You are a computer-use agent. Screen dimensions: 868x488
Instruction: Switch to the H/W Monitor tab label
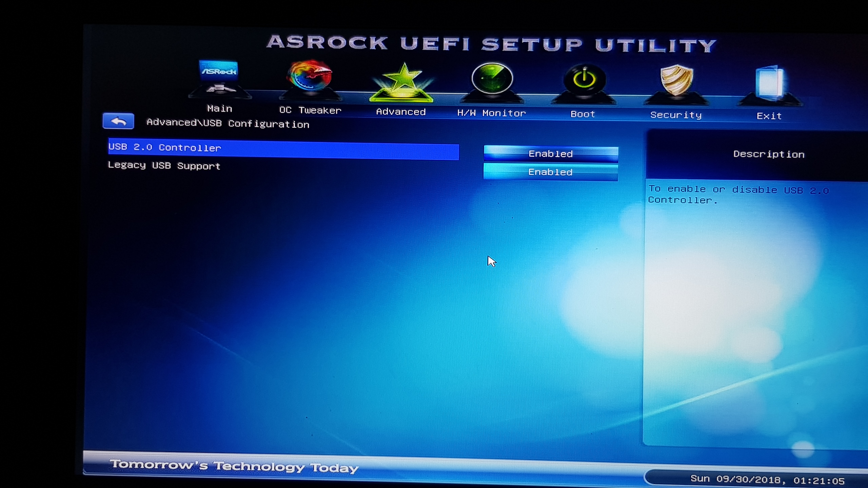(491, 113)
